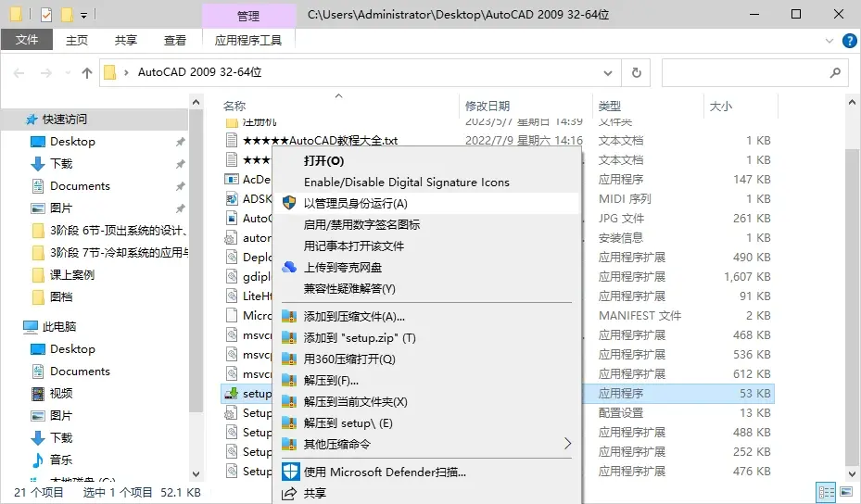Viewport: 861px width, 504px height.
Task: Select 解压到(F)... menu entry
Action: (x=331, y=381)
